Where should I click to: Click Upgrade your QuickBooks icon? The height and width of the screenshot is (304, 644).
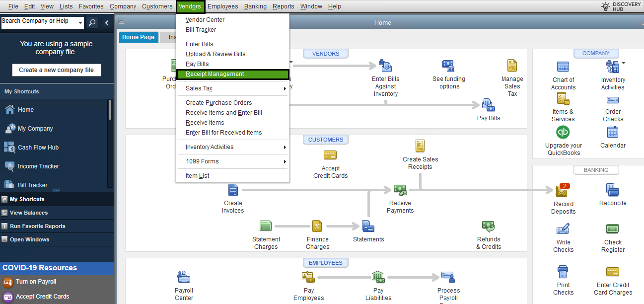click(x=563, y=132)
